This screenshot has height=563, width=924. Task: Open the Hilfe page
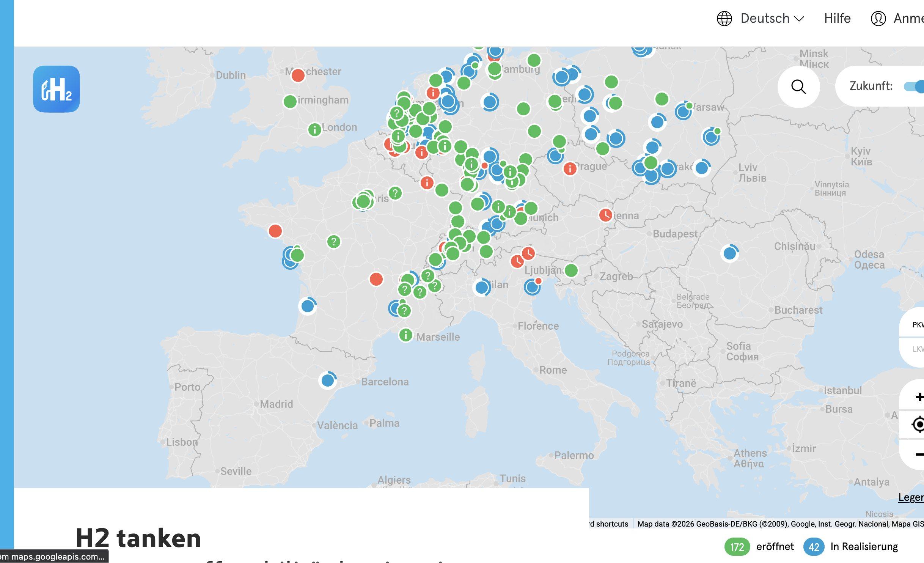click(x=837, y=18)
